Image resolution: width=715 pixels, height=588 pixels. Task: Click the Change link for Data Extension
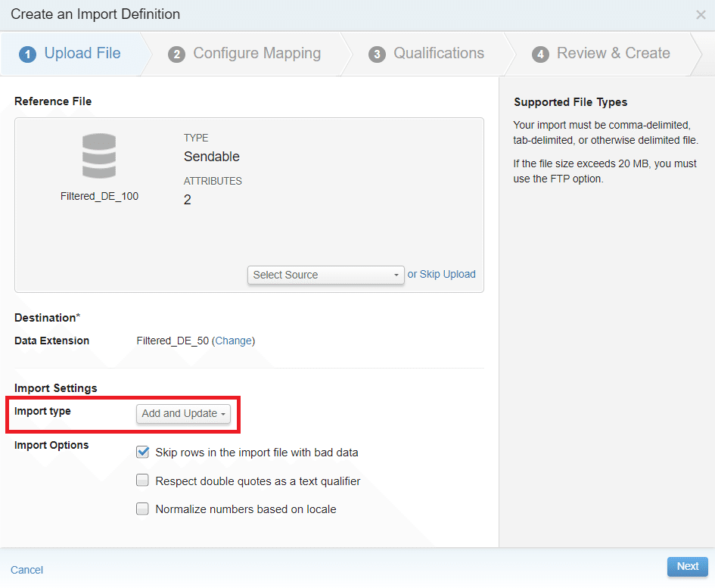point(234,341)
